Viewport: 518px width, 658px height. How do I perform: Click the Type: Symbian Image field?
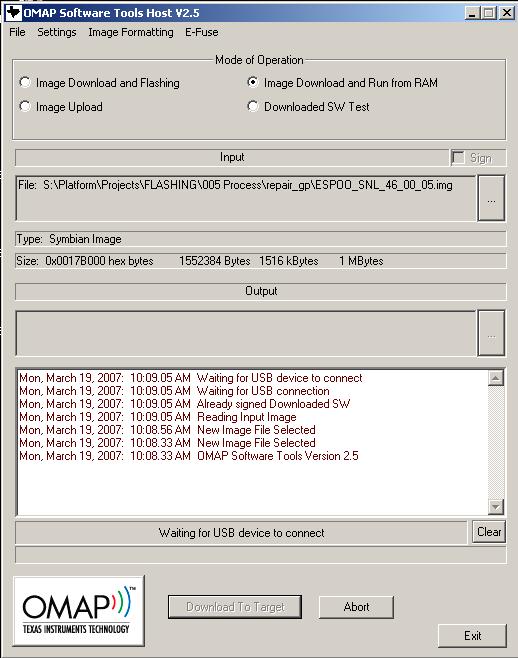coord(261,239)
